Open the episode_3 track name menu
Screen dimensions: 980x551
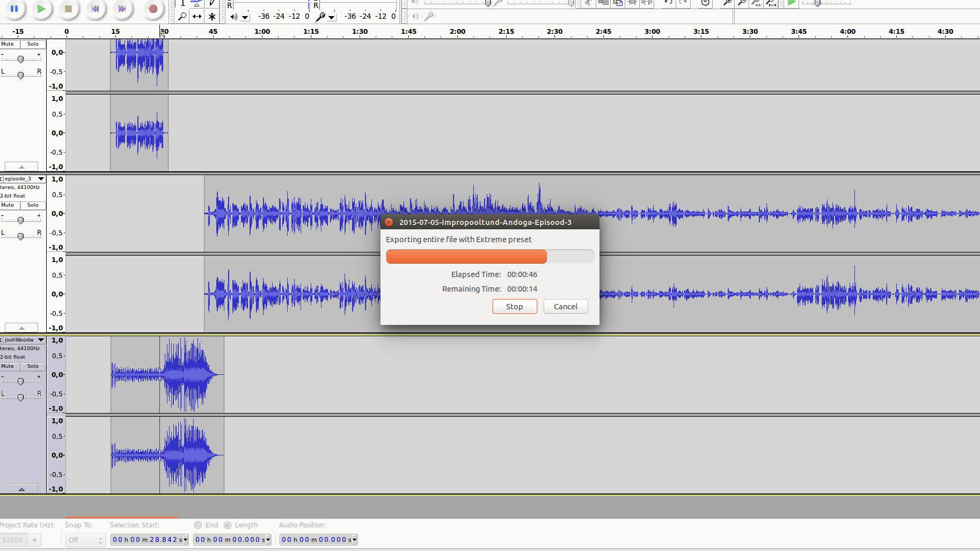pos(24,179)
